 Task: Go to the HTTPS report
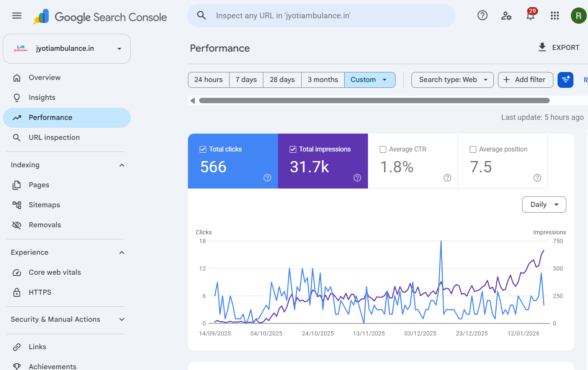pos(67,293)
